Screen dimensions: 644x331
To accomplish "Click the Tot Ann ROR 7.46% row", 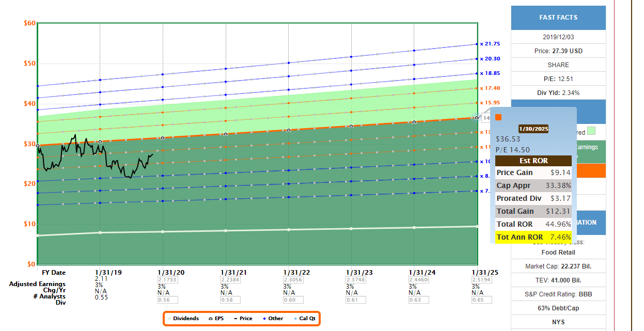I will pos(533,237).
